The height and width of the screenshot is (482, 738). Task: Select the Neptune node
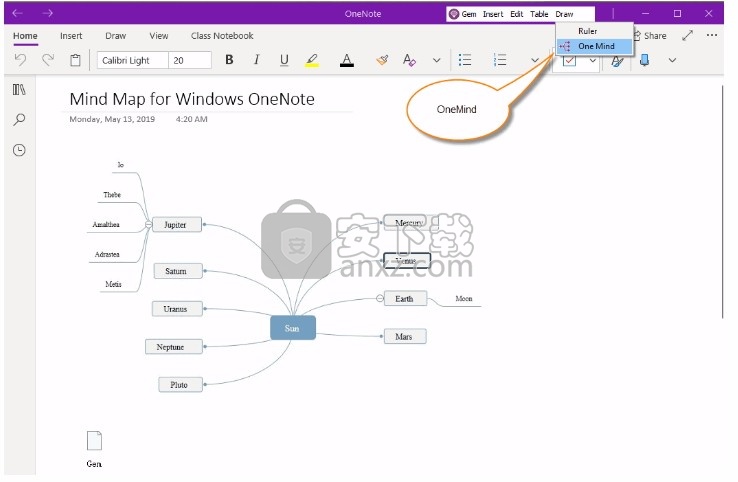click(174, 347)
